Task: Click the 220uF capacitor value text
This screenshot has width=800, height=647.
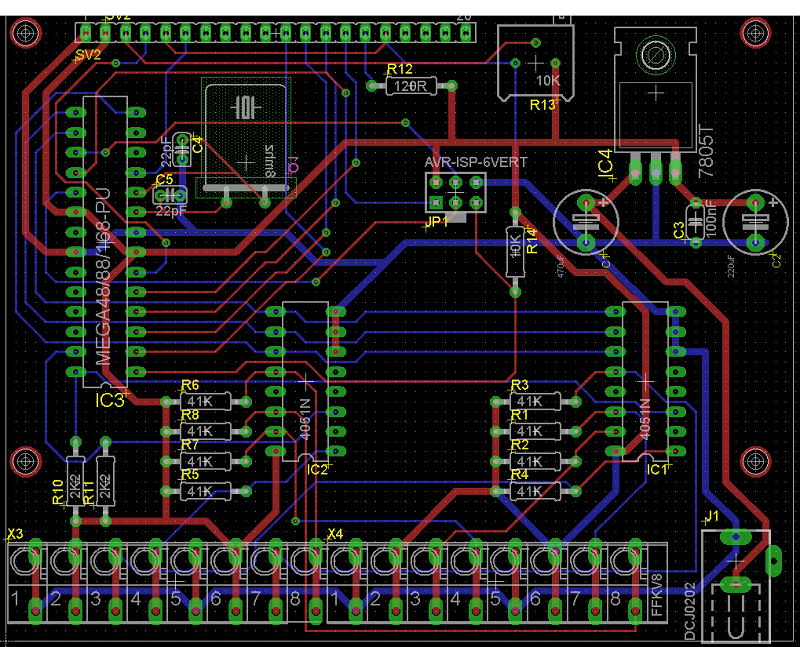Action: tap(731, 266)
